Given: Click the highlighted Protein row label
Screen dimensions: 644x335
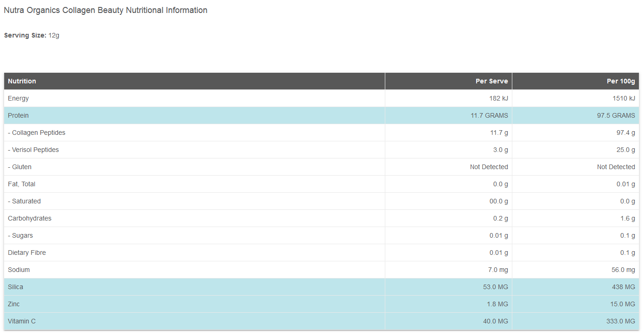Looking at the screenshot, I should [18, 115].
